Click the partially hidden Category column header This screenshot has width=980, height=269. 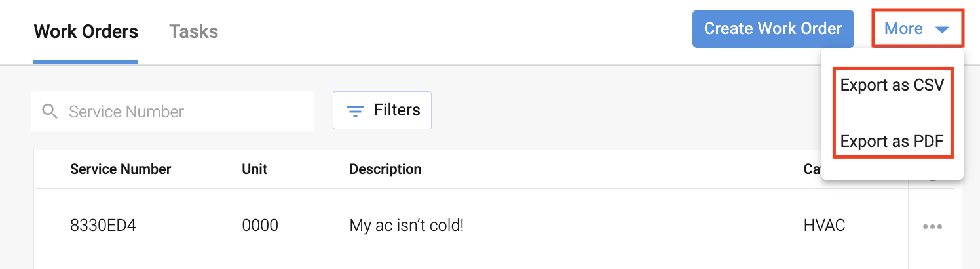pos(812,169)
